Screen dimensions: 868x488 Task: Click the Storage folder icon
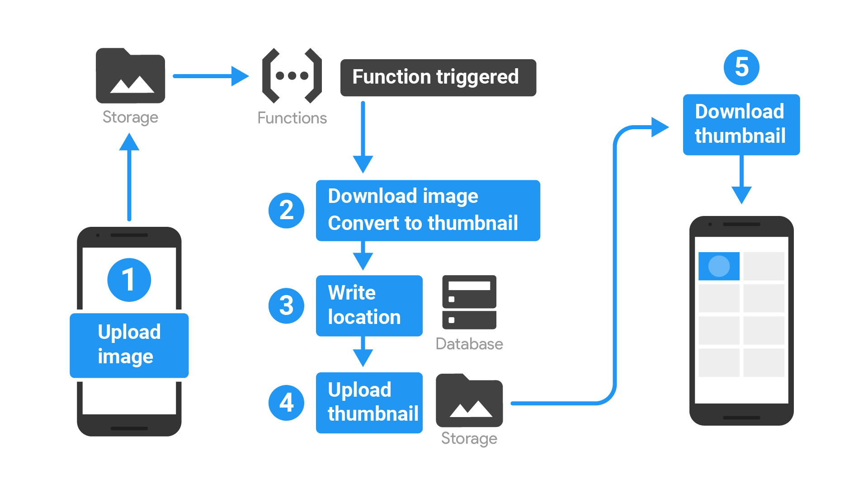point(119,66)
